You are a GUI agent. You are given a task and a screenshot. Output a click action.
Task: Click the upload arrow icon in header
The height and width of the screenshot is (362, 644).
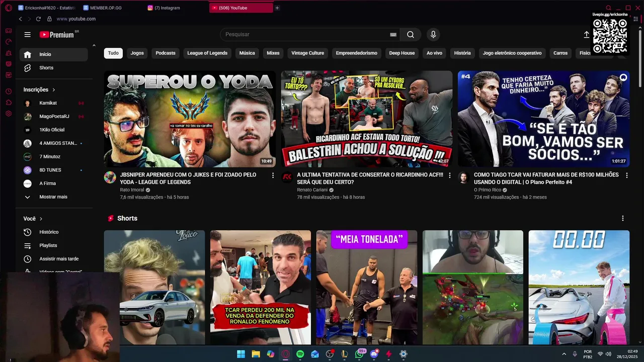586,35
